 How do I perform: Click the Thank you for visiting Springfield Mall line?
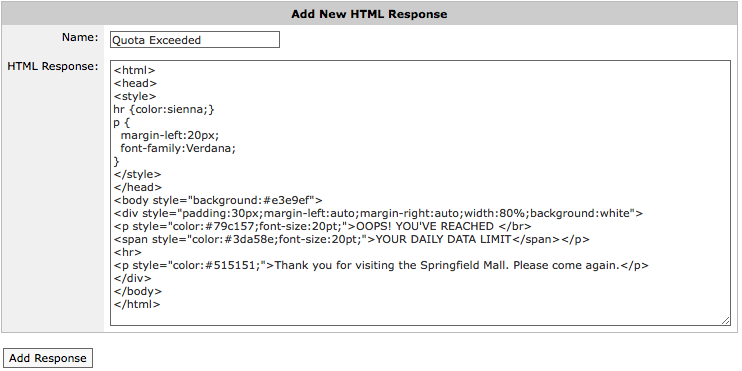(381, 265)
